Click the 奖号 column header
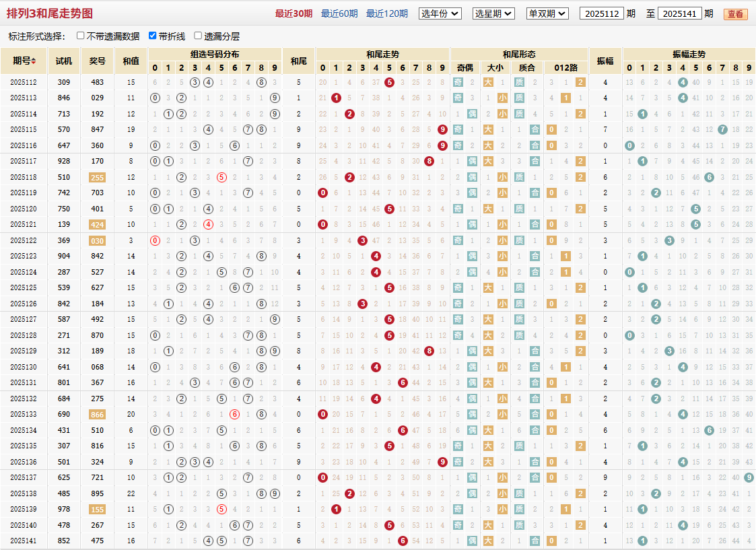The height and width of the screenshot is (550, 756). [98, 61]
